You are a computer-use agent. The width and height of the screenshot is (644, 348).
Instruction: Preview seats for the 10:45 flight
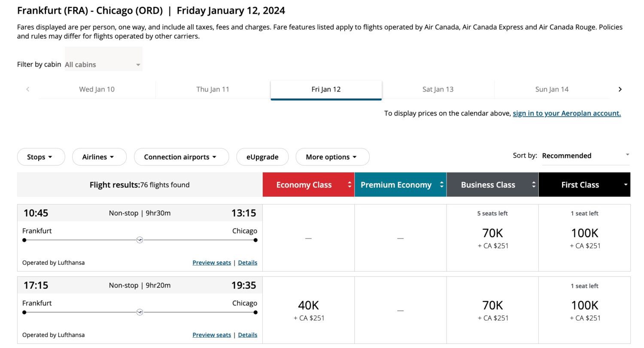[211, 263]
